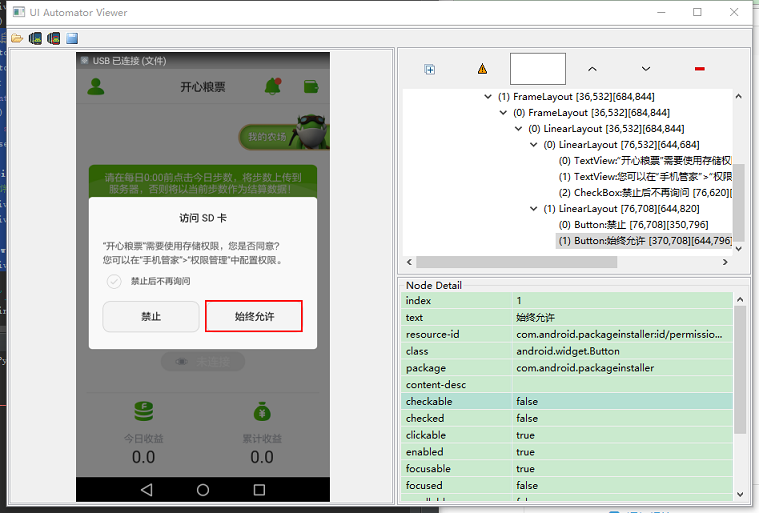
Task: Select the (0) TextView 开心粮票 tree row
Action: pyautogui.click(x=645, y=161)
